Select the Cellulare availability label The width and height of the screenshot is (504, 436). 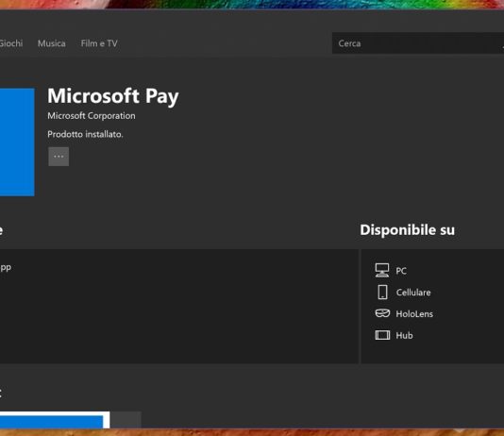[x=413, y=293]
